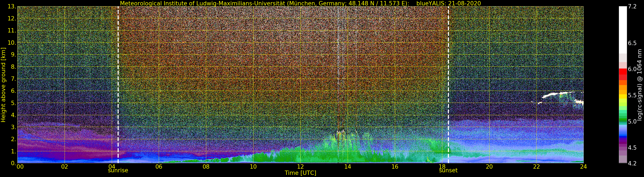Click the colorbar tick value '6.5'
The image size is (644, 177).
click(x=632, y=43)
